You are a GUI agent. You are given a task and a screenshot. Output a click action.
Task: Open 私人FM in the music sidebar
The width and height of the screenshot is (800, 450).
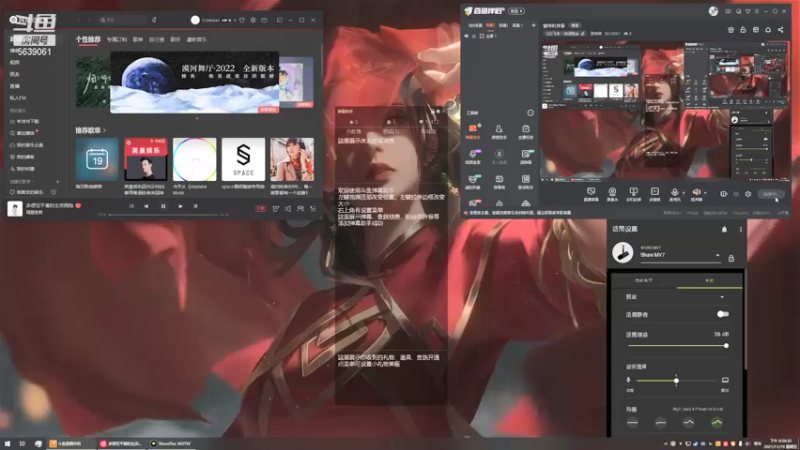click(x=18, y=97)
